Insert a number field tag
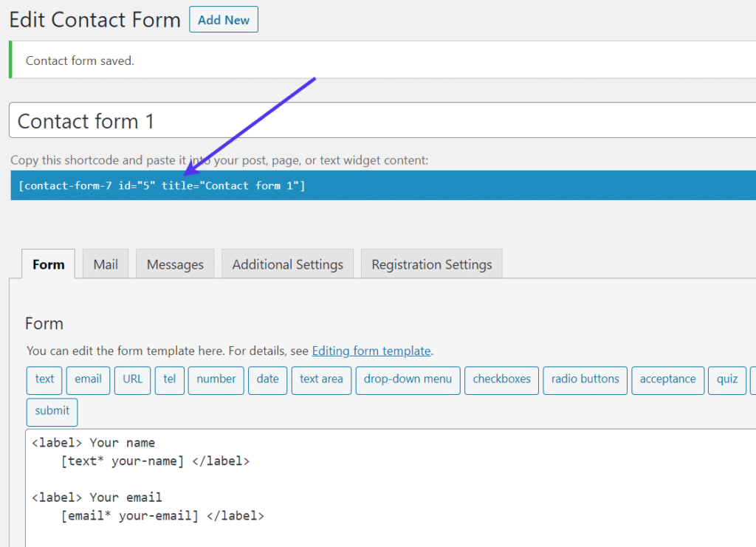 [x=216, y=379]
